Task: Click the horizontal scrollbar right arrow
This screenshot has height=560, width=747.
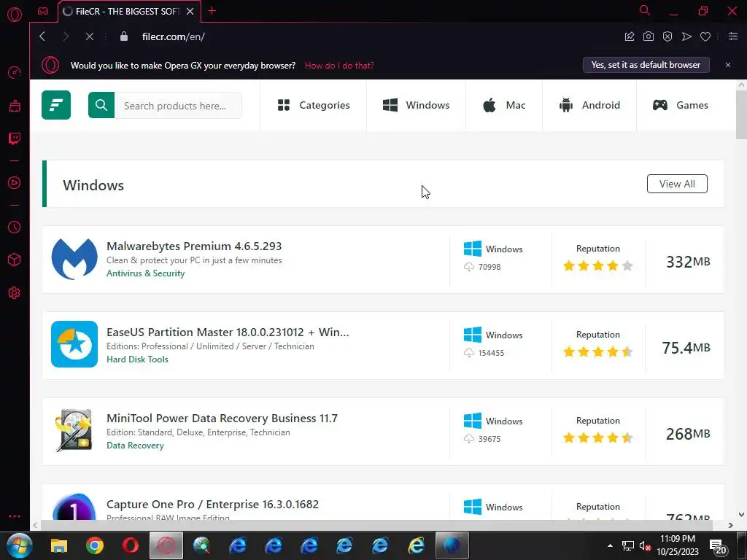Action: (731, 525)
